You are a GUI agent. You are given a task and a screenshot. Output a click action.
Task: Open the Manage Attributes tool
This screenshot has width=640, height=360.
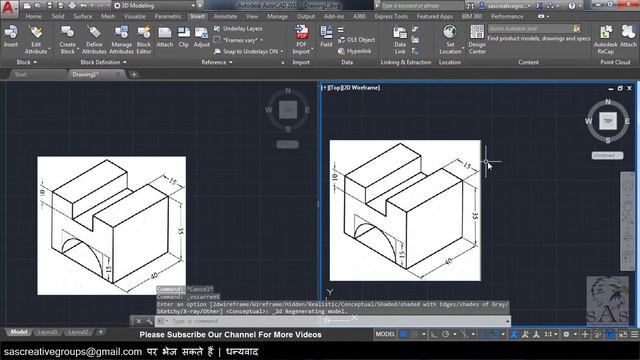click(x=121, y=39)
